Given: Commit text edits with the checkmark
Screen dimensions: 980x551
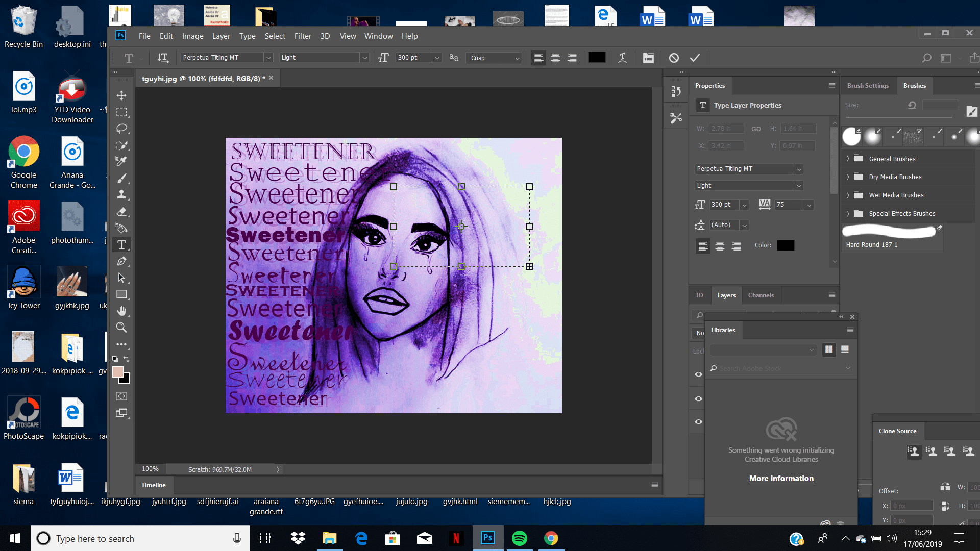Looking at the screenshot, I should 695,58.
